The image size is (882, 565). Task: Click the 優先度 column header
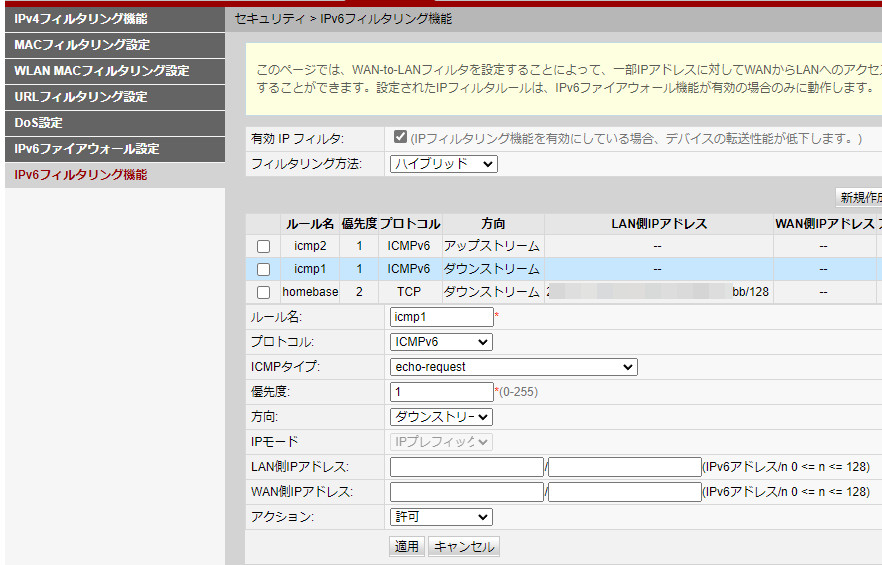click(359, 224)
